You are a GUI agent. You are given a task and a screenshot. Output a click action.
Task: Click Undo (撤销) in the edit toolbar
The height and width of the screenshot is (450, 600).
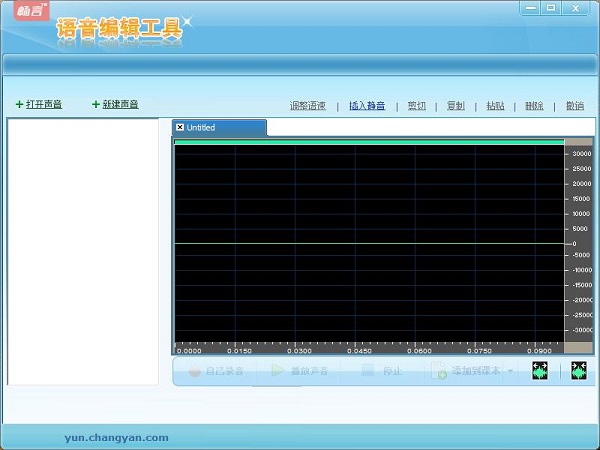(x=574, y=106)
